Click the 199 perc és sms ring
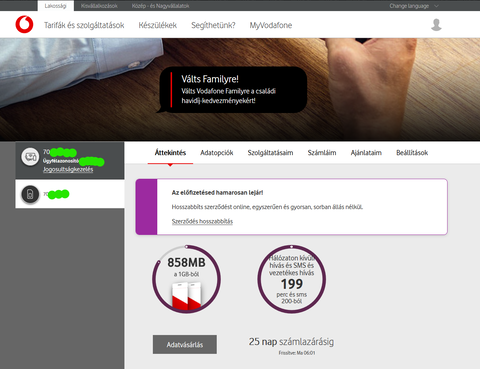Screen dimensions: 480x369 click(292, 279)
